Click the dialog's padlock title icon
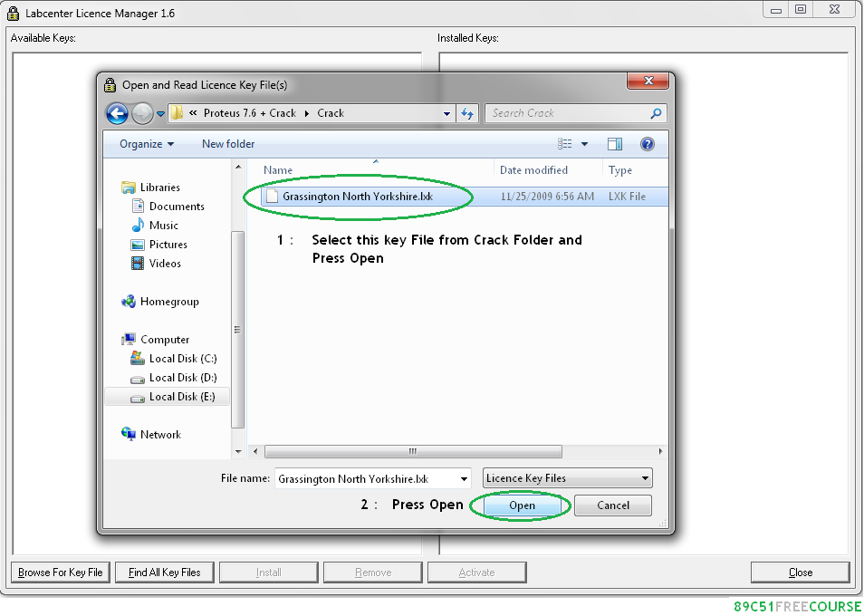The image size is (864, 616). [110, 85]
